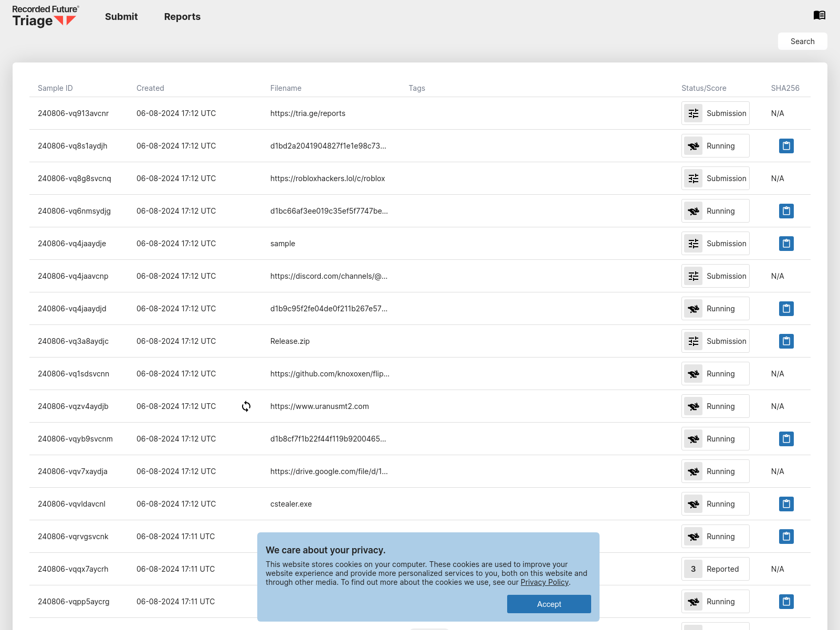Click filename https://drive.google.com/file/d/1...

[329, 471]
